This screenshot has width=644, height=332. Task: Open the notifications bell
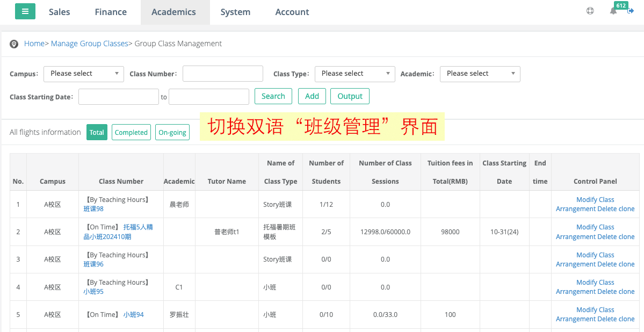coord(613,11)
